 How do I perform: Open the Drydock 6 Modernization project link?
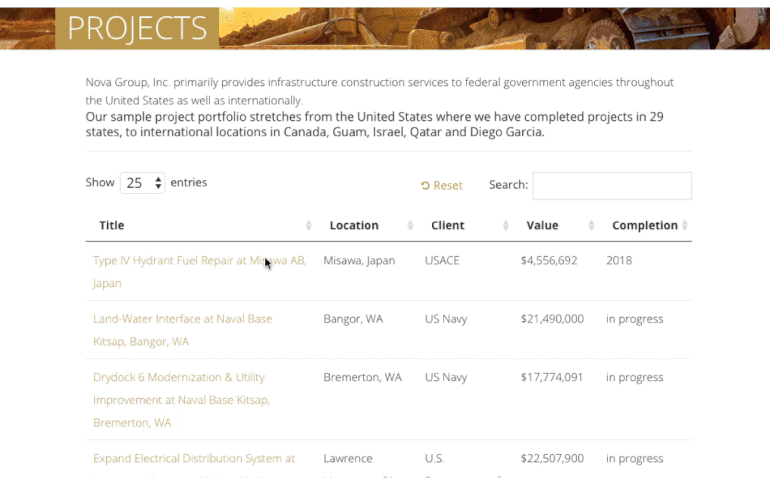pyautogui.click(x=178, y=378)
